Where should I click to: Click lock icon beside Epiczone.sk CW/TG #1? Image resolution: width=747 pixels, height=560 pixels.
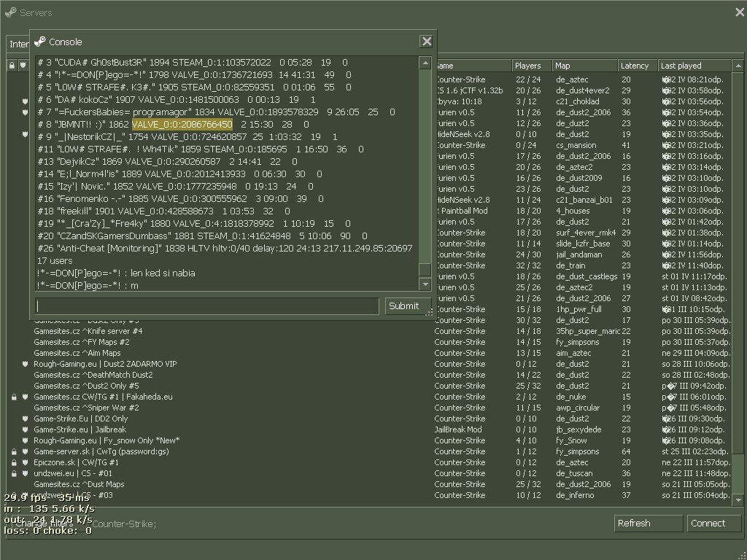pyautogui.click(x=13, y=462)
